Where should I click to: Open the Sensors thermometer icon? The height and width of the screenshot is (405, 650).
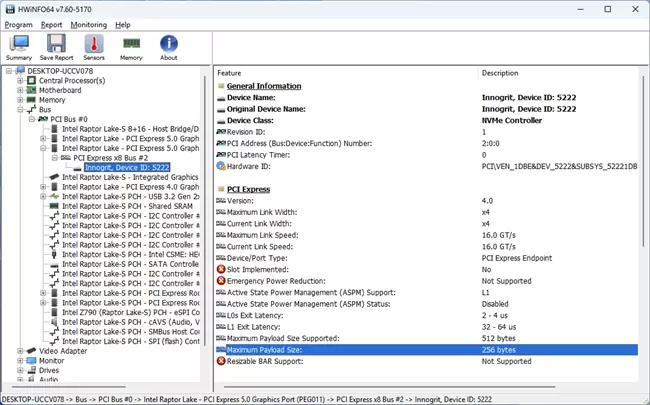click(x=94, y=44)
